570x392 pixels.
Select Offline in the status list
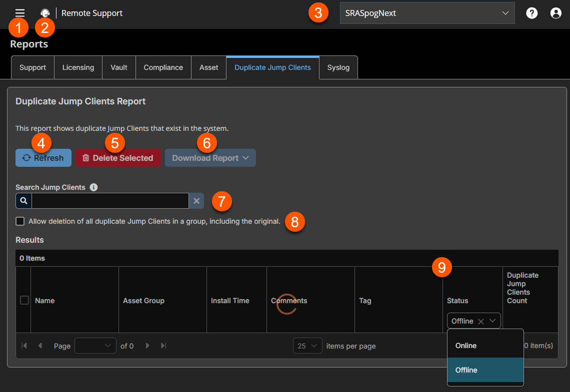[485, 370]
